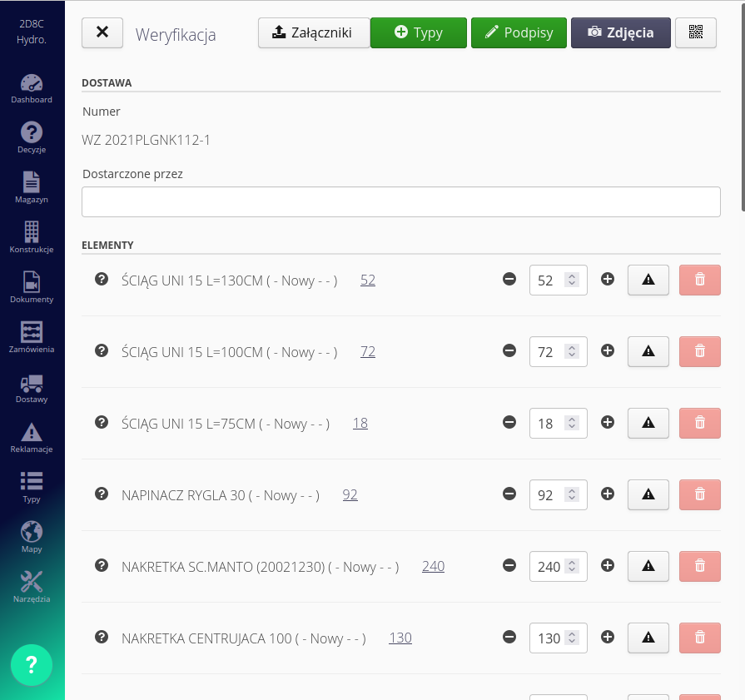This screenshot has height=700, width=745.
Task: Delete the ŚCIĄG UNI 15 L=75CM row
Action: (699, 423)
